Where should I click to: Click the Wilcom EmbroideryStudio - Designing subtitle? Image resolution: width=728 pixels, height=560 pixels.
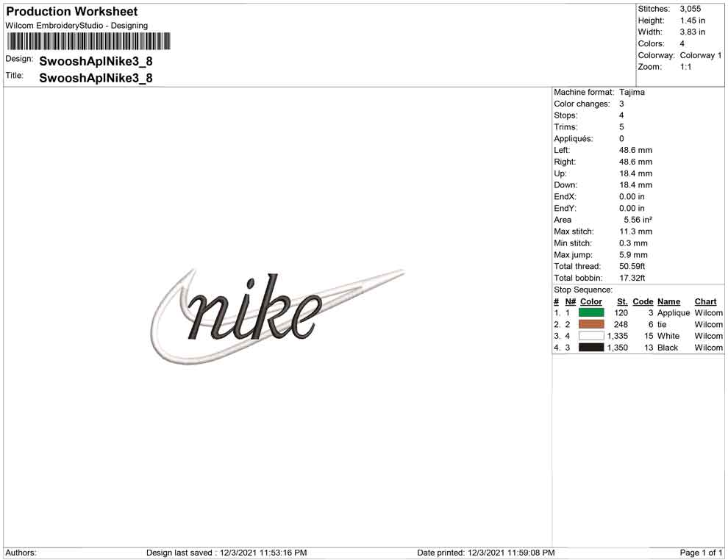click(76, 26)
